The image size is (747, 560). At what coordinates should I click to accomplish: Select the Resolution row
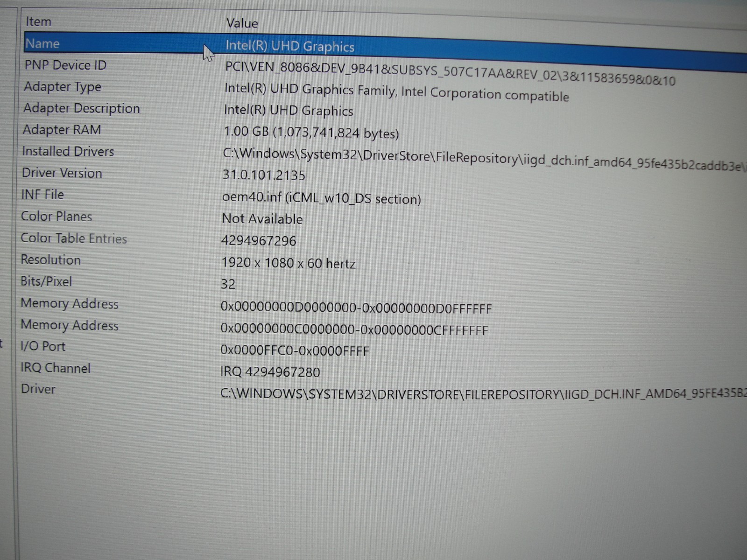point(51,259)
